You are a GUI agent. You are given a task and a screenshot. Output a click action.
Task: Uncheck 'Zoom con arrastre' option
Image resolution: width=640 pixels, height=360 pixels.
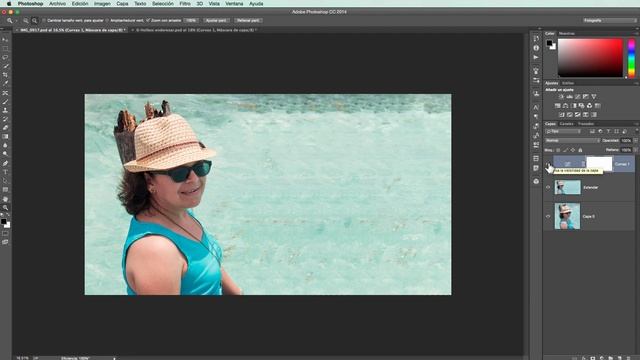pyautogui.click(x=148, y=20)
